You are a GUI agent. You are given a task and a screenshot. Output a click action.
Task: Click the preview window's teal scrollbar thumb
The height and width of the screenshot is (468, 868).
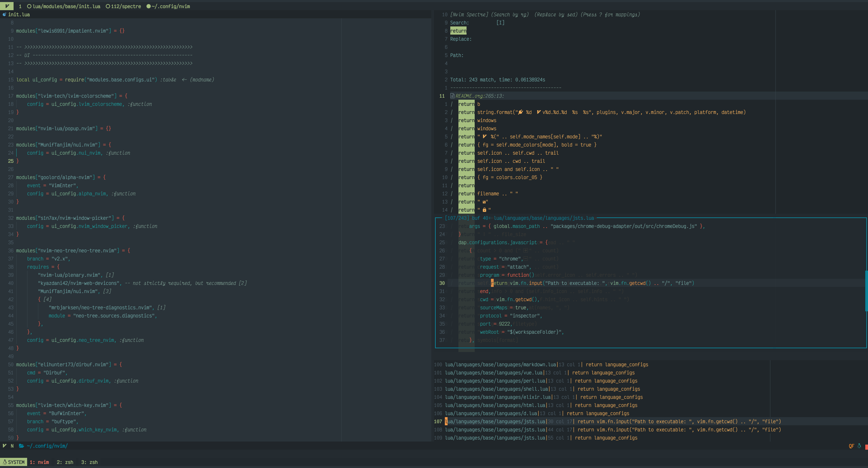pyautogui.click(x=866, y=291)
